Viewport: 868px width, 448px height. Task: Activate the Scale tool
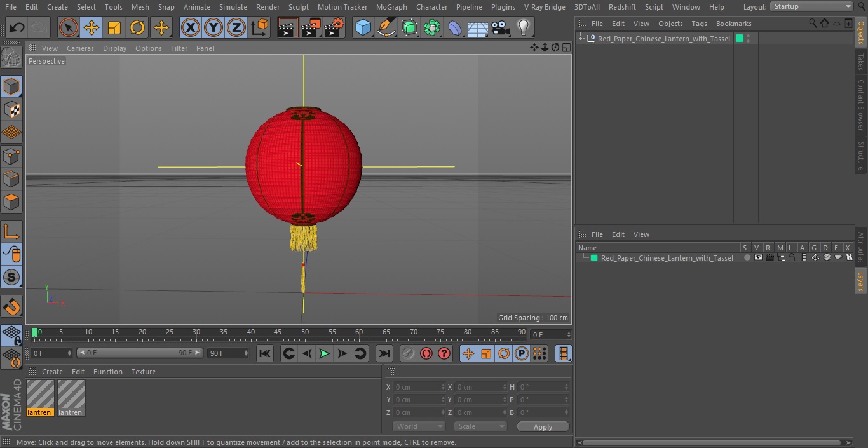tap(114, 28)
